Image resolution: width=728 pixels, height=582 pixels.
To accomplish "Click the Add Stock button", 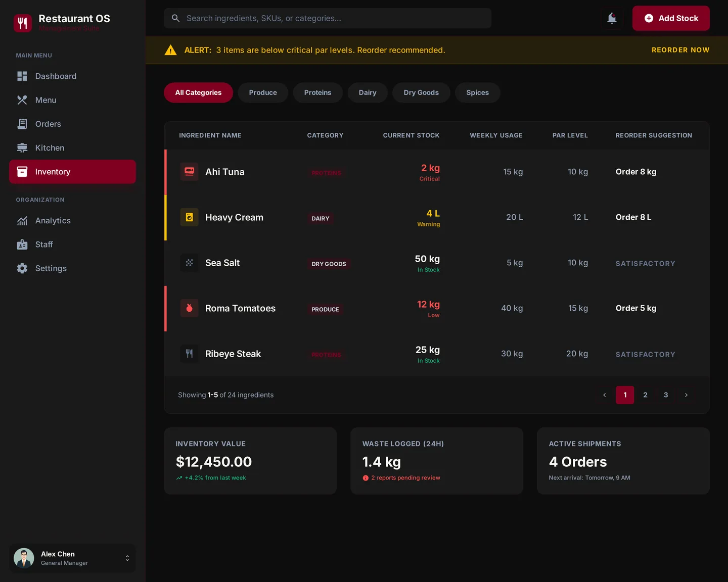I will click(x=671, y=18).
